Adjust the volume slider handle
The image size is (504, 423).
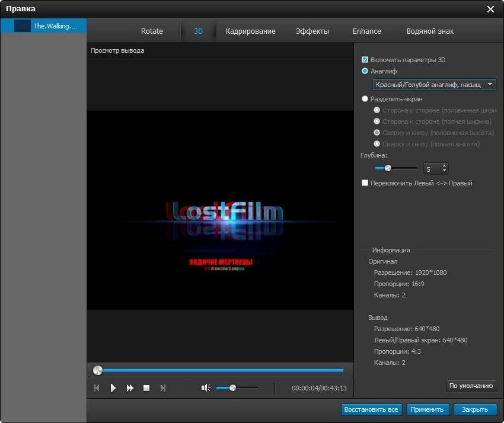tap(232, 388)
